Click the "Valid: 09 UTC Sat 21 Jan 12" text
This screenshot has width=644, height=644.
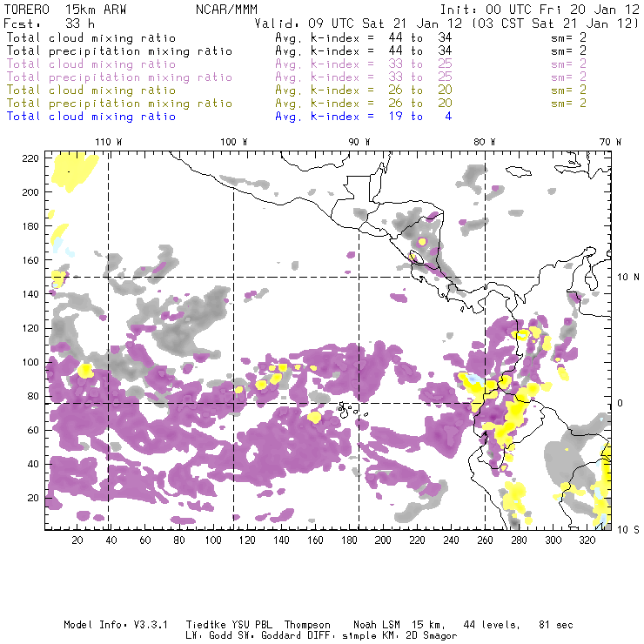point(359,23)
